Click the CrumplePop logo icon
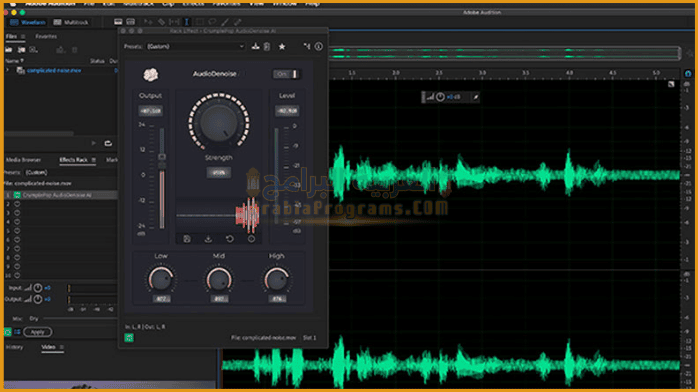698x392 pixels. [x=150, y=74]
